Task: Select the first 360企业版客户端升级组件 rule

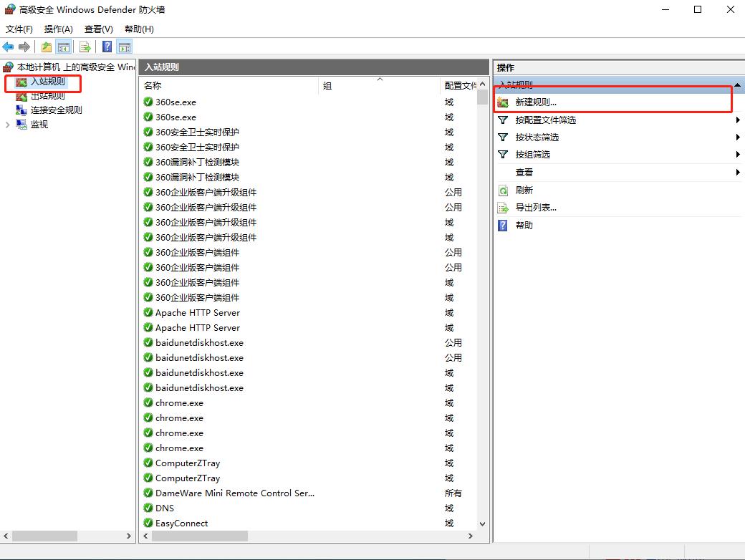Action: [206, 193]
